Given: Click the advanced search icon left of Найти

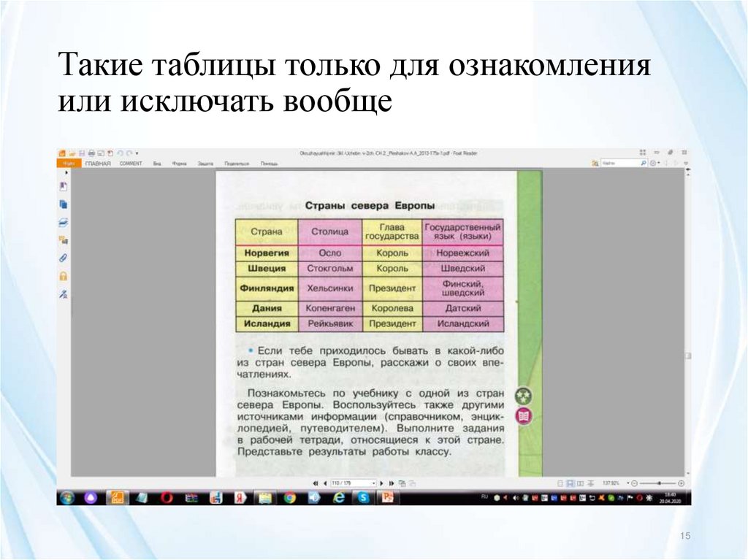Looking at the screenshot, I should coord(595,164).
